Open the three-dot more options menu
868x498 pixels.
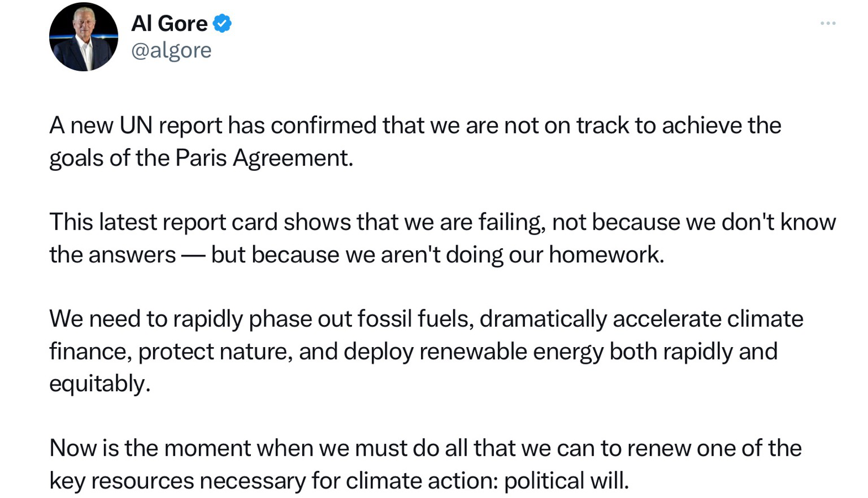(x=828, y=23)
